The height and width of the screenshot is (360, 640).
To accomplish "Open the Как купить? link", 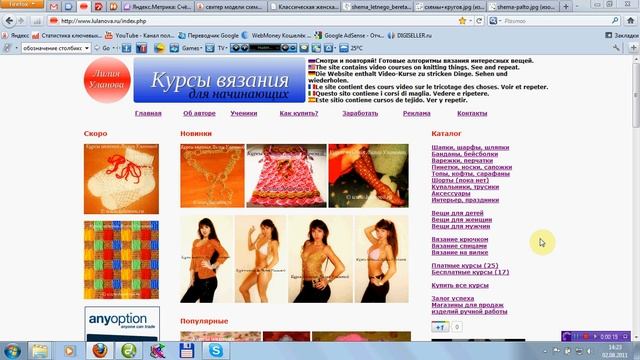I will 299,113.
